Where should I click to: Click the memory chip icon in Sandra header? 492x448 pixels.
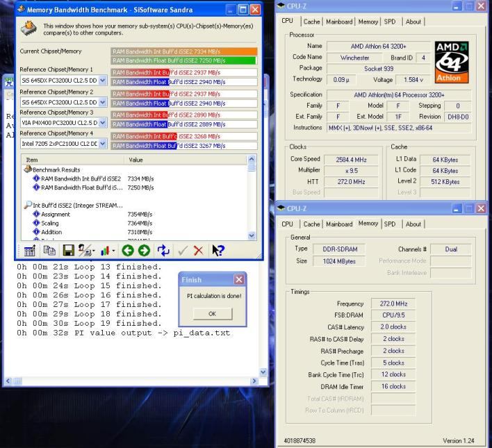coord(29,28)
